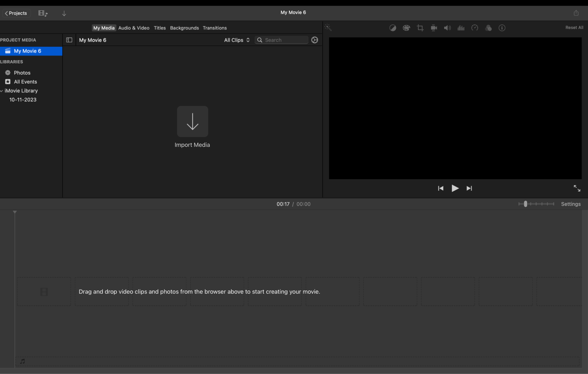Open the Color Correction controls
Viewport: 588px width, 374px height.
pyautogui.click(x=406, y=28)
